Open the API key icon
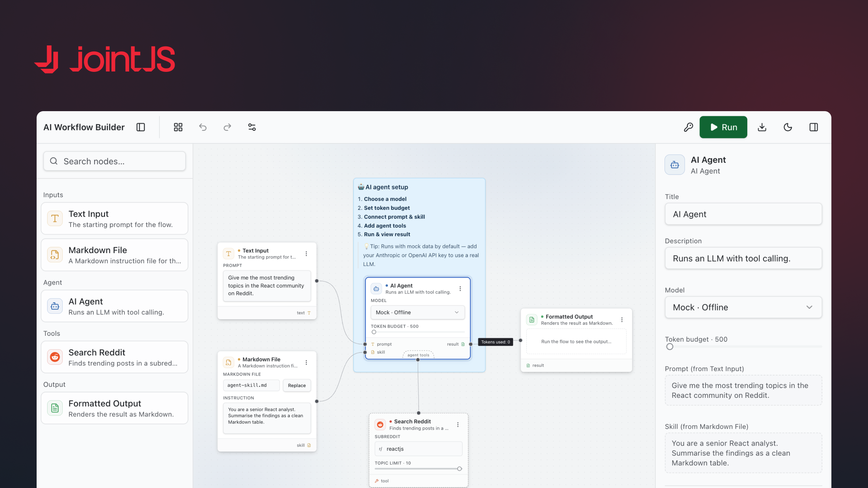Viewport: 868px width, 488px height. pos(688,127)
